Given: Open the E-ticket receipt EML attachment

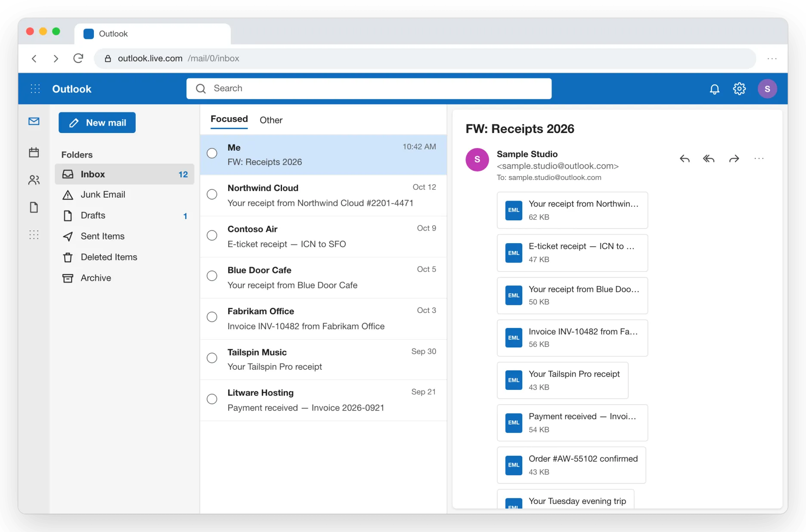Looking at the screenshot, I should click(x=572, y=253).
